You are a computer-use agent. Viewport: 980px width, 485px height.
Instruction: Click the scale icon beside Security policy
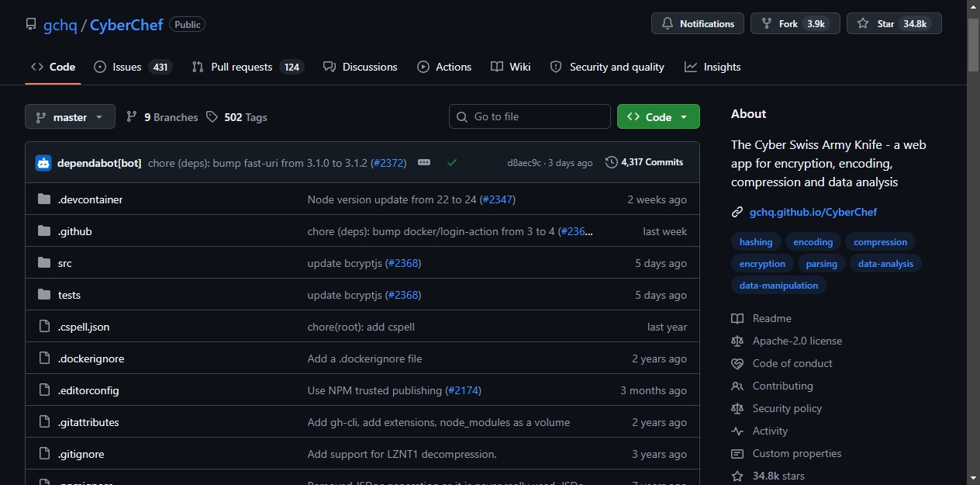coord(737,408)
